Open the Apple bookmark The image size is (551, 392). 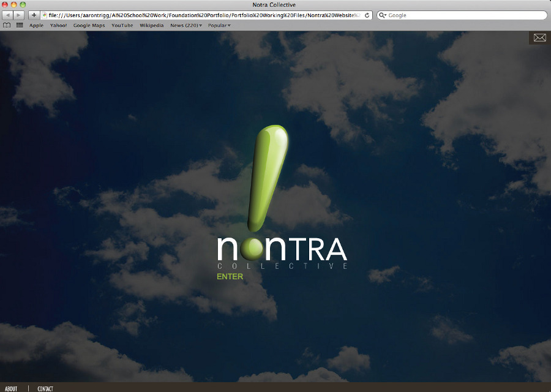coord(36,25)
